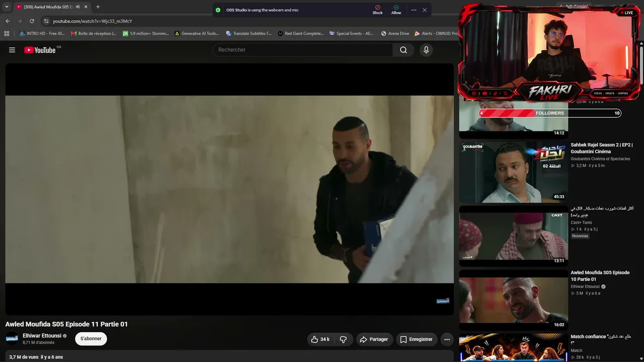Open the Special Events AE bookmark
The height and width of the screenshot is (362, 644).
352,34
